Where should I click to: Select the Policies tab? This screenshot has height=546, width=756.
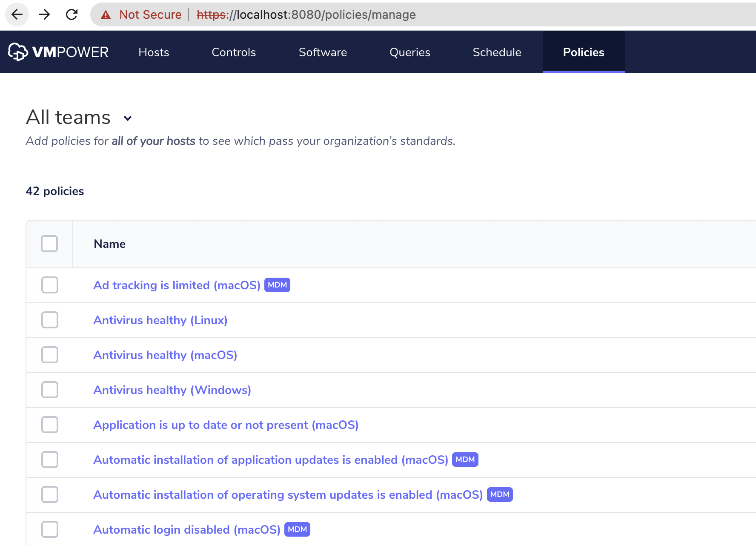(584, 52)
